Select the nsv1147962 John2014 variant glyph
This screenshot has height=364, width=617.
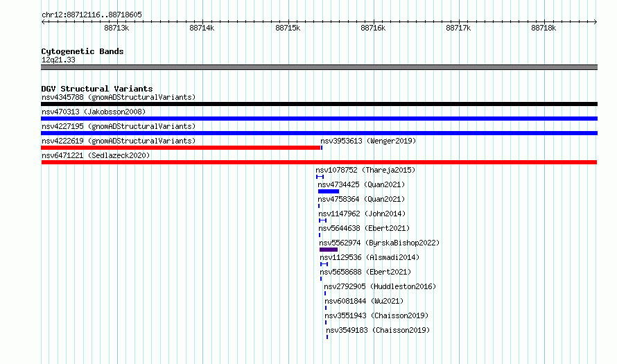click(x=322, y=220)
